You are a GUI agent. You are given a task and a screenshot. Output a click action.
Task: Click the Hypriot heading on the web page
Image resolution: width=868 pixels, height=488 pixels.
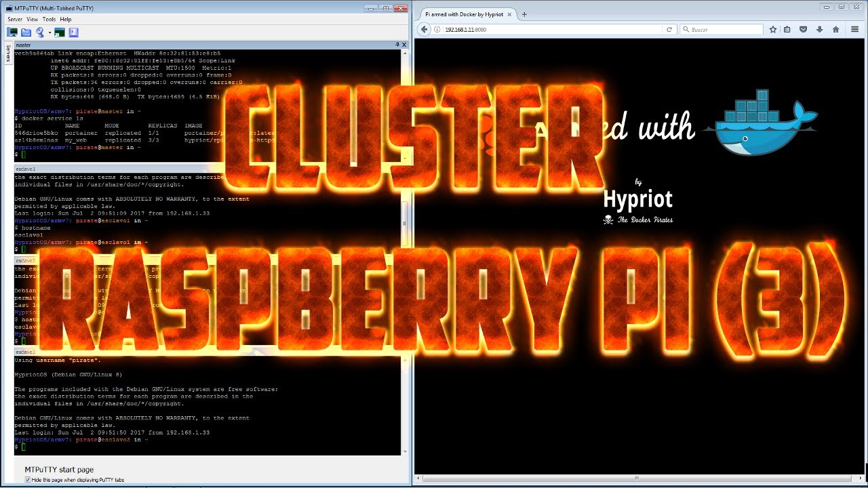pos(637,199)
